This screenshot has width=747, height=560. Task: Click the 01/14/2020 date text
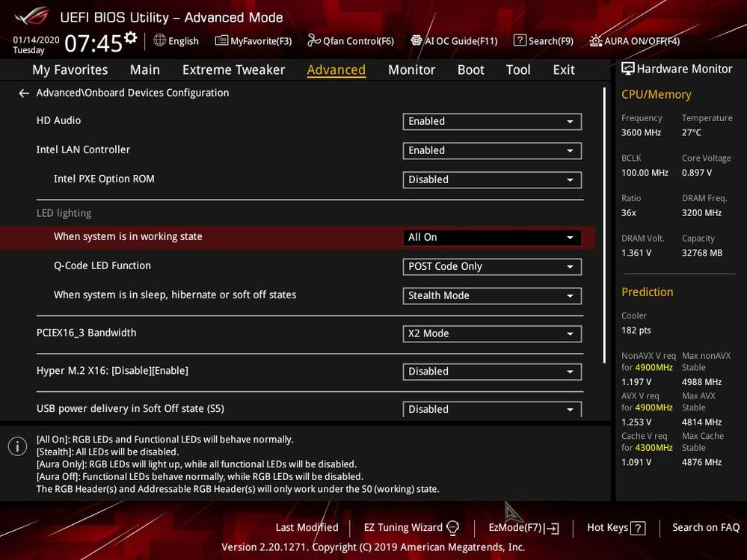(36, 40)
